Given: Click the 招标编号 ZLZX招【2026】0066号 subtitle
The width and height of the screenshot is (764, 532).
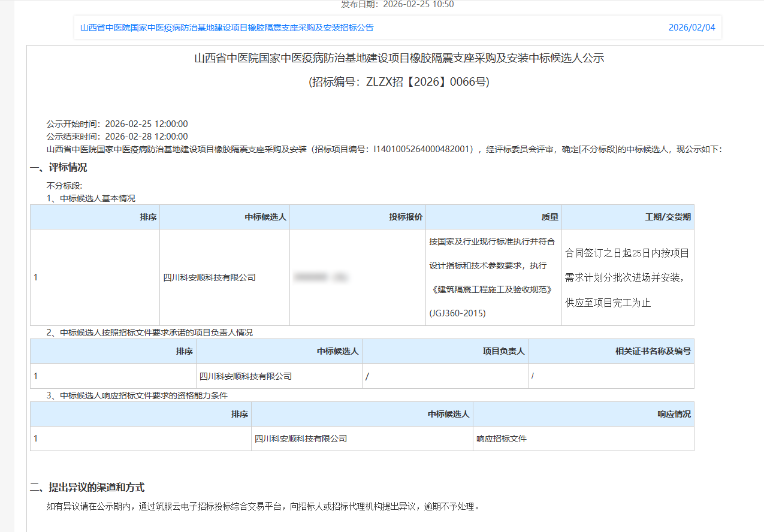Looking at the screenshot, I should click(x=399, y=82).
